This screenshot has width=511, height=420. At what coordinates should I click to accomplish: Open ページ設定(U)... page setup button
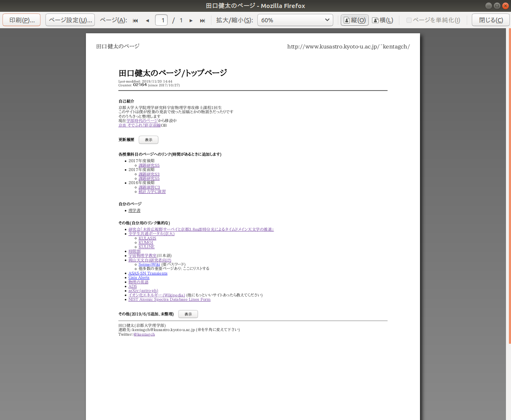click(70, 20)
